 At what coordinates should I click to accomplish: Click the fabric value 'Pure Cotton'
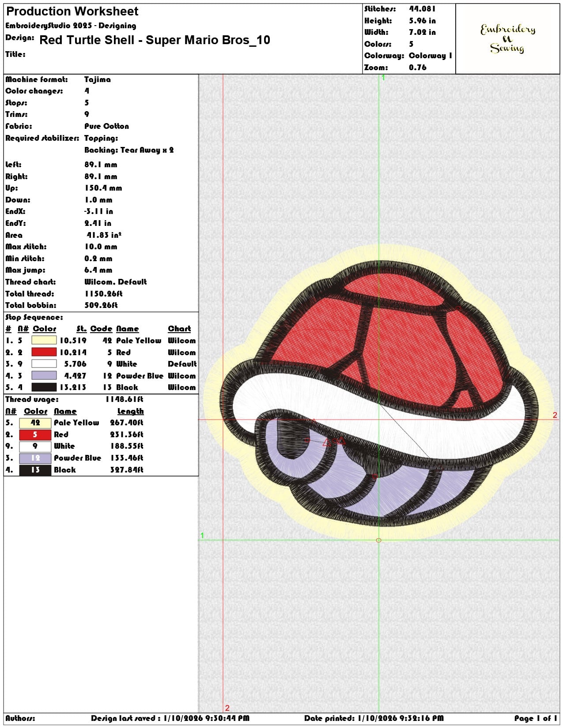[x=107, y=126]
